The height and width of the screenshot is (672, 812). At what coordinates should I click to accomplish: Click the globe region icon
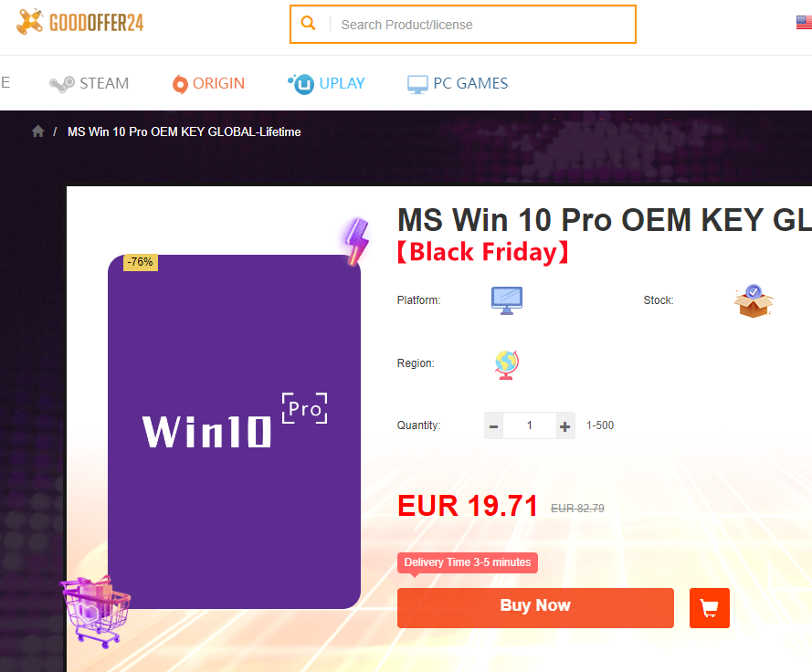(506, 364)
